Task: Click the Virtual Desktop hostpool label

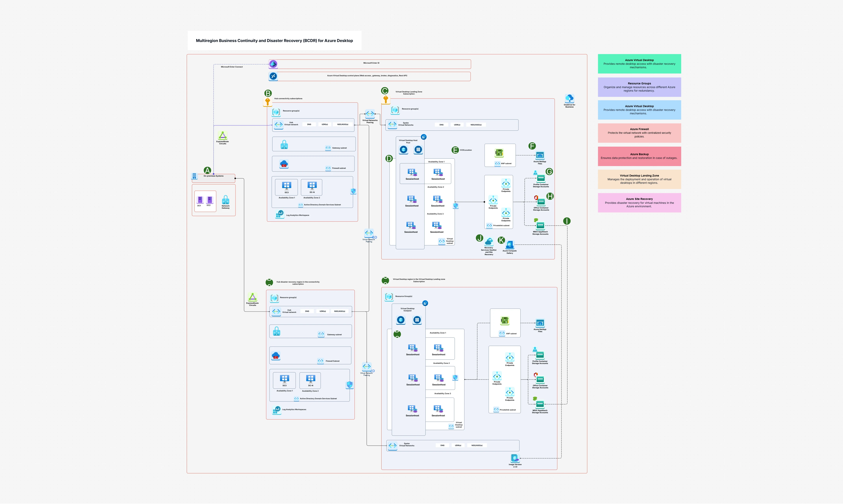Action: (x=407, y=309)
